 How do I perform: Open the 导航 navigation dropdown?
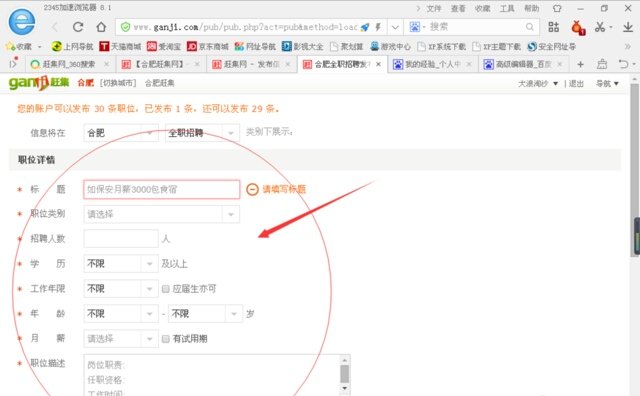(x=607, y=84)
